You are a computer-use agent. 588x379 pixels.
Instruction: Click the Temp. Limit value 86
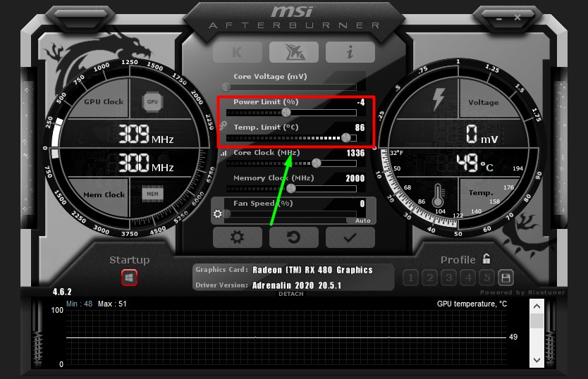coord(360,128)
